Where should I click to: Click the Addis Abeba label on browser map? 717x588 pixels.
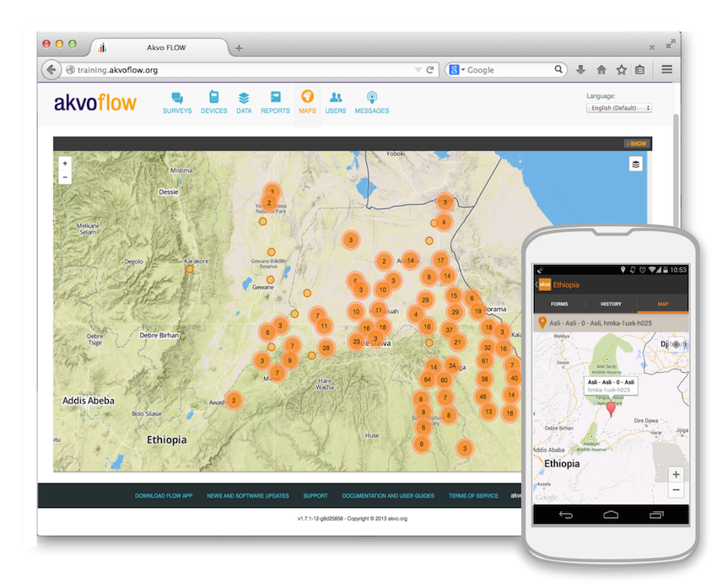(x=89, y=401)
